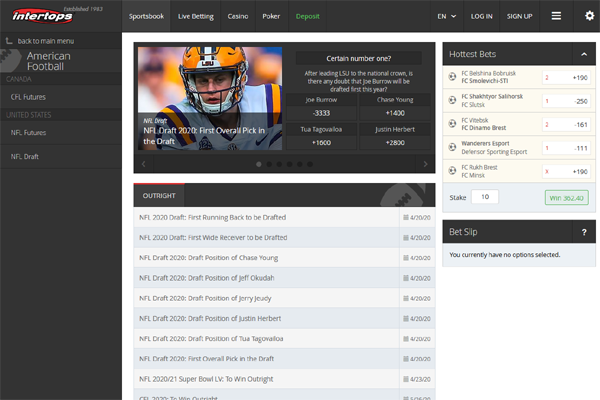Click calendar icon on First Running Back row
This screenshot has height=400, width=600.
406,217
